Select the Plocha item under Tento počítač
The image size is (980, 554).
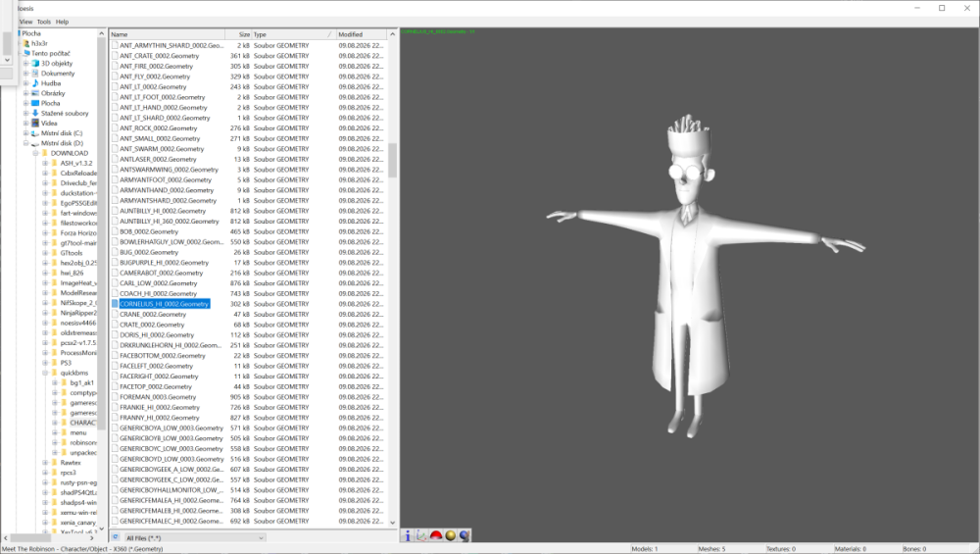(x=51, y=103)
